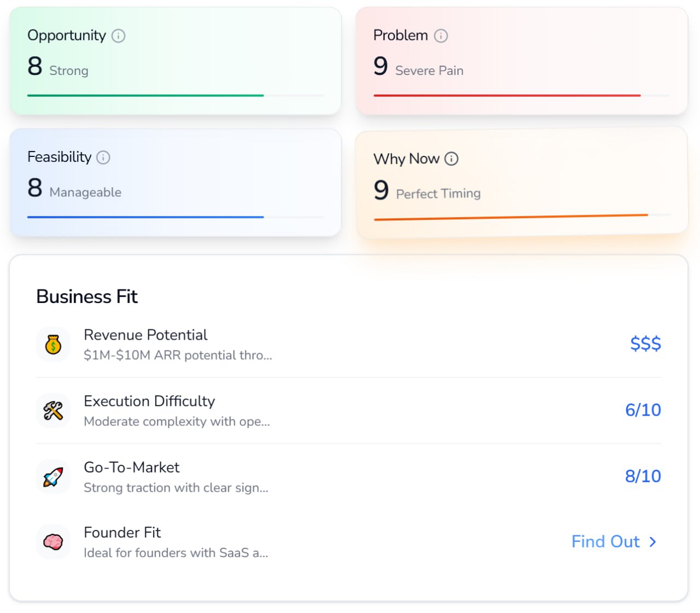
Task: Open the Revenue Potential row title
Action: (x=145, y=335)
